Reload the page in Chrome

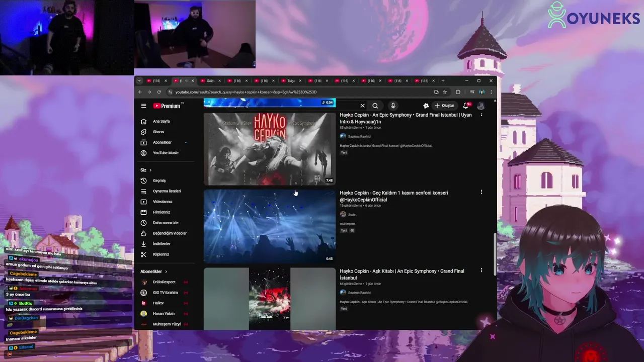(x=159, y=92)
